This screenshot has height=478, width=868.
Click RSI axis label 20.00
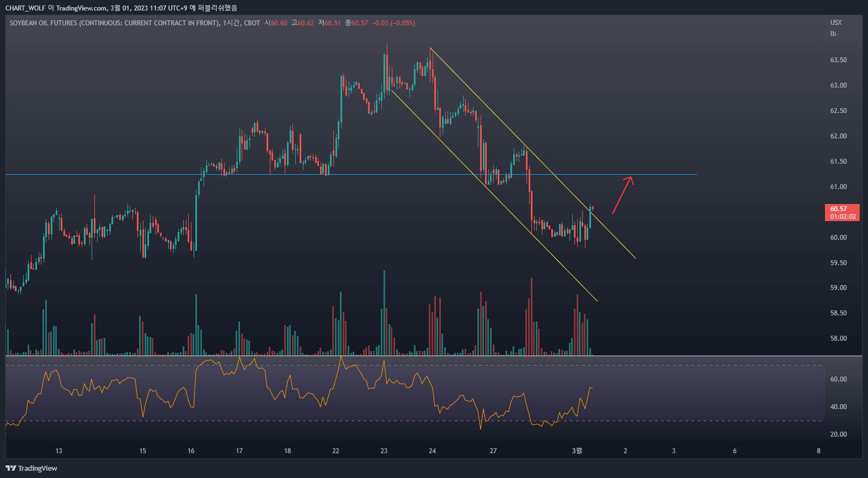click(838, 434)
